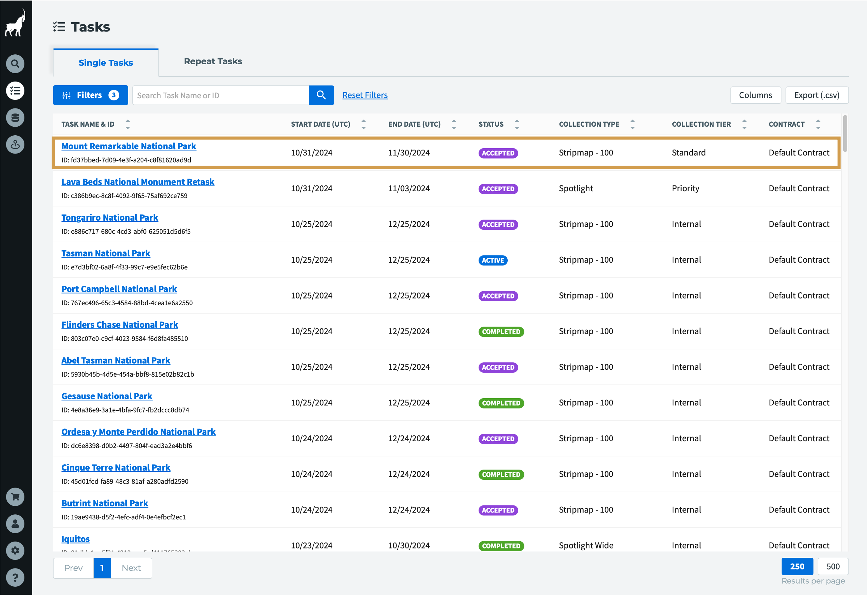The height and width of the screenshot is (596, 868).
Task: Sort by Collection Tier column arrows
Action: click(744, 124)
